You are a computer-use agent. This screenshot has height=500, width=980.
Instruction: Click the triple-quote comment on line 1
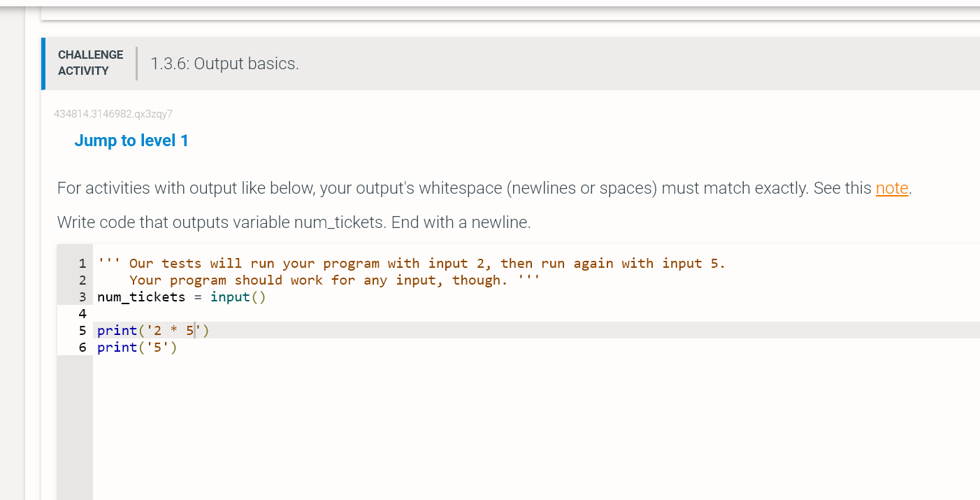tap(280, 263)
